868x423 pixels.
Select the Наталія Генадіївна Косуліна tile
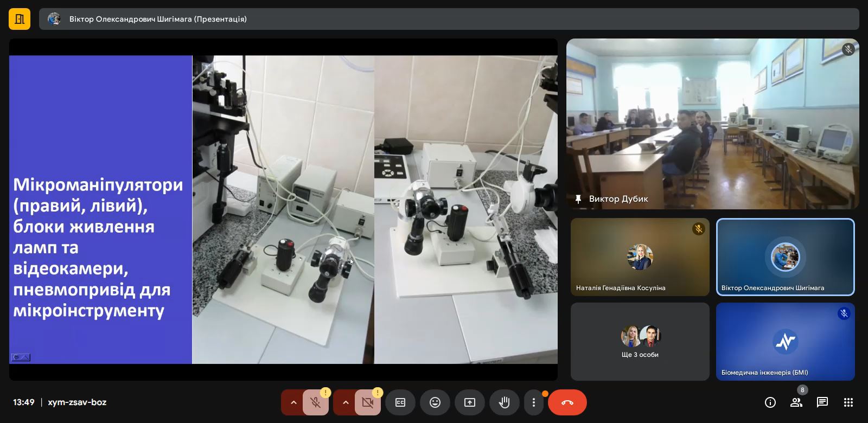640,257
